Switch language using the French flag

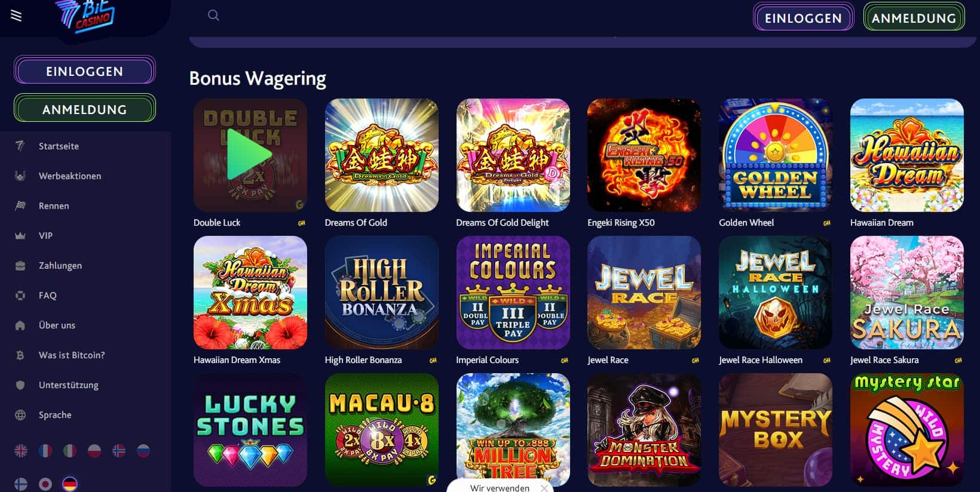45,451
